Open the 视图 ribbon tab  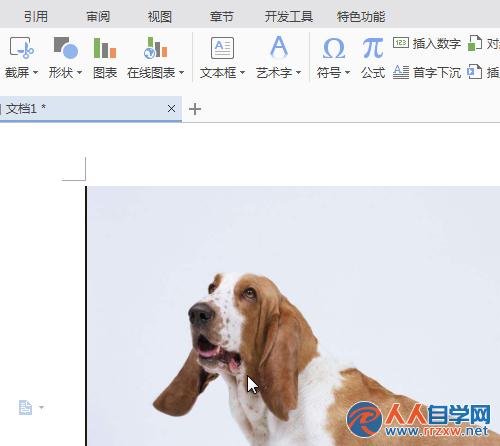tap(160, 16)
